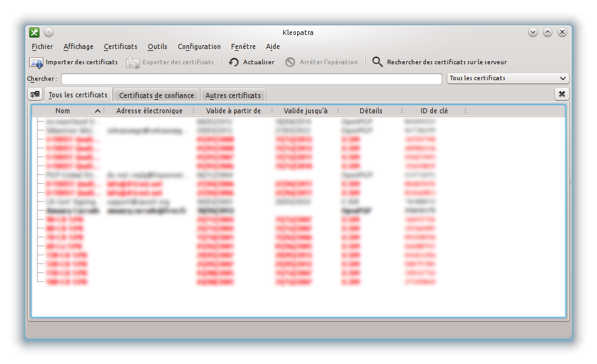Click the Import certificates toolbar icon
This screenshot has height=364, width=597.
36,62
